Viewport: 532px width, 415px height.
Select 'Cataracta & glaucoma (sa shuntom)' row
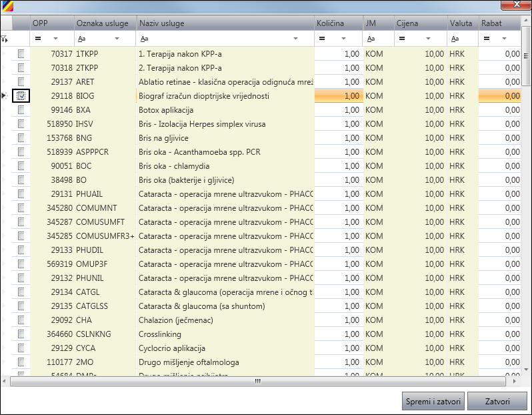click(201, 306)
